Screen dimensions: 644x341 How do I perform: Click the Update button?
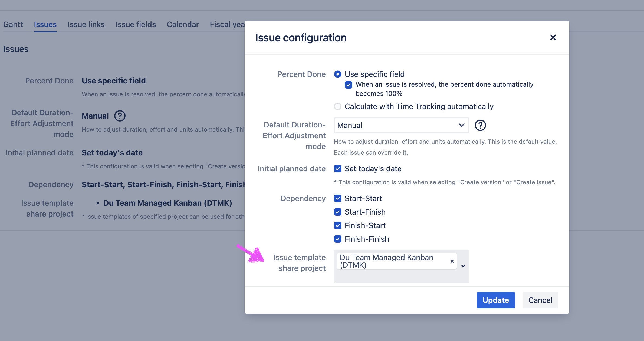click(x=495, y=300)
